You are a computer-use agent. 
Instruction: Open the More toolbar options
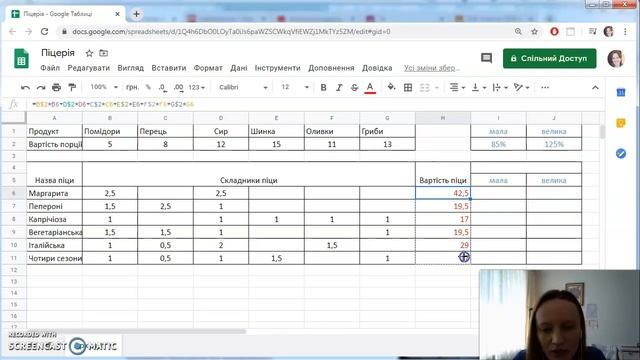pos(545,87)
